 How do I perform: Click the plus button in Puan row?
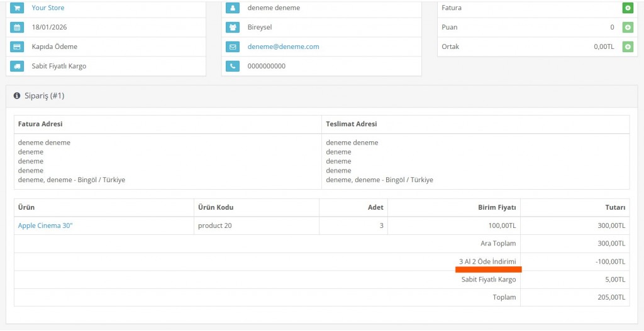[x=627, y=28]
